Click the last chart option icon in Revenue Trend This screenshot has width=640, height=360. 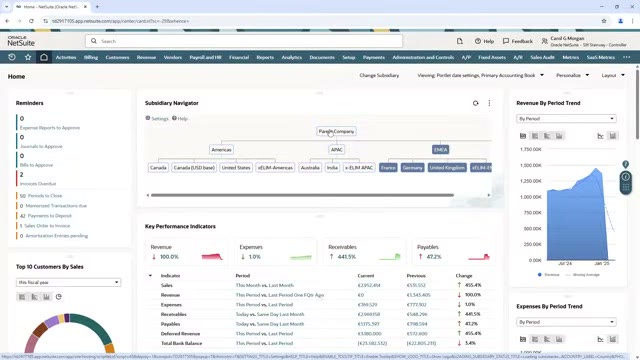coord(613,136)
